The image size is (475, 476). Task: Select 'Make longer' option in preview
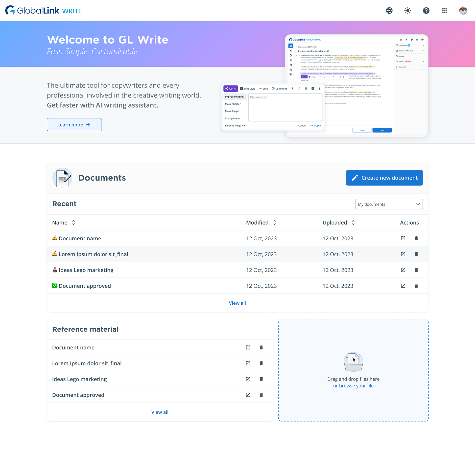[232, 111]
